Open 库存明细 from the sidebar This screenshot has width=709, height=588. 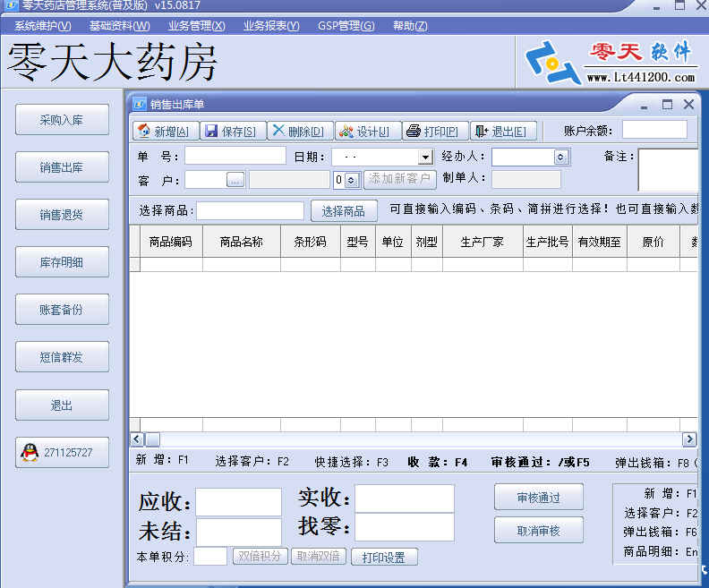(x=62, y=262)
